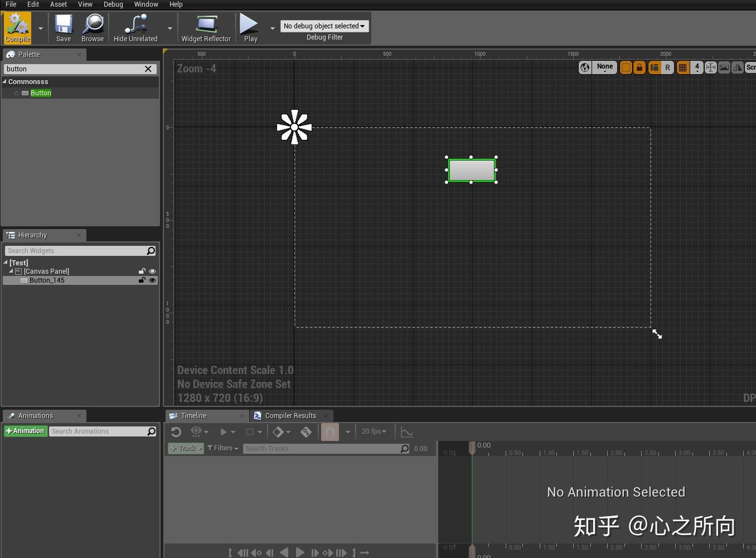This screenshot has width=756, height=558.
Task: Open the Debug menu
Action: [x=113, y=4]
